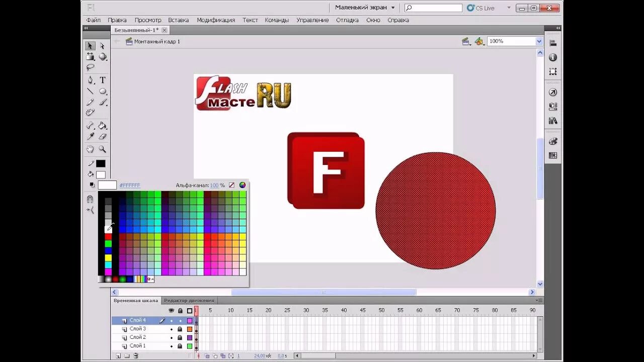Screen dimensions: 644x362
Task: Click the New Folder icon in timeline
Action: point(127,355)
